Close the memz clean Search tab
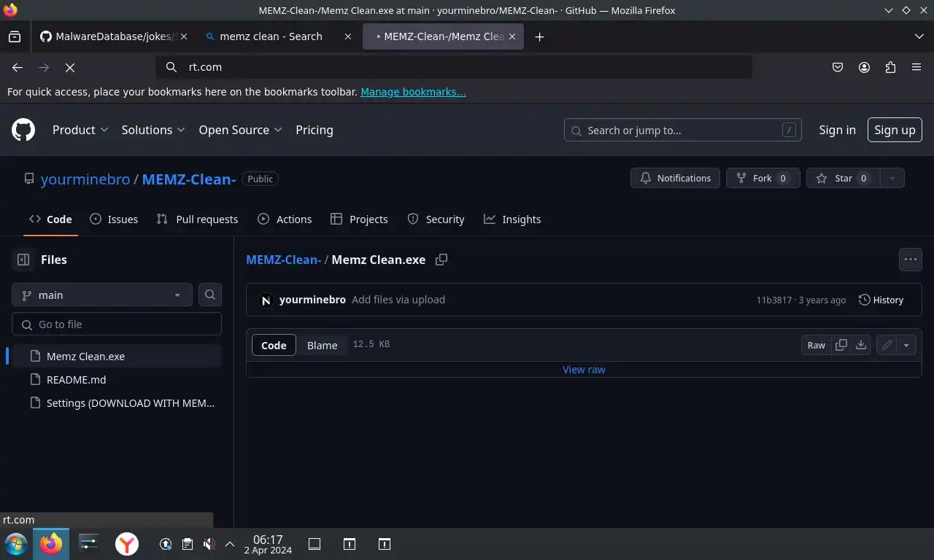934x560 pixels. pyautogui.click(x=348, y=36)
